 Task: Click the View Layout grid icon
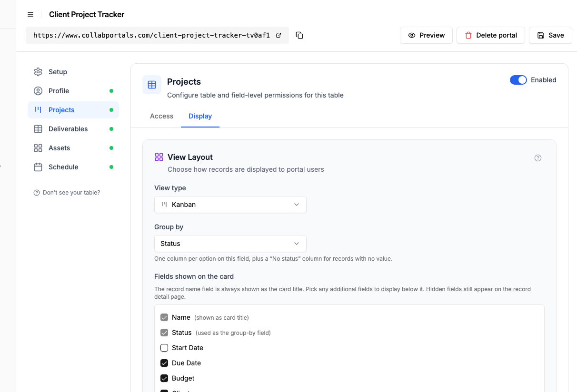pos(159,157)
